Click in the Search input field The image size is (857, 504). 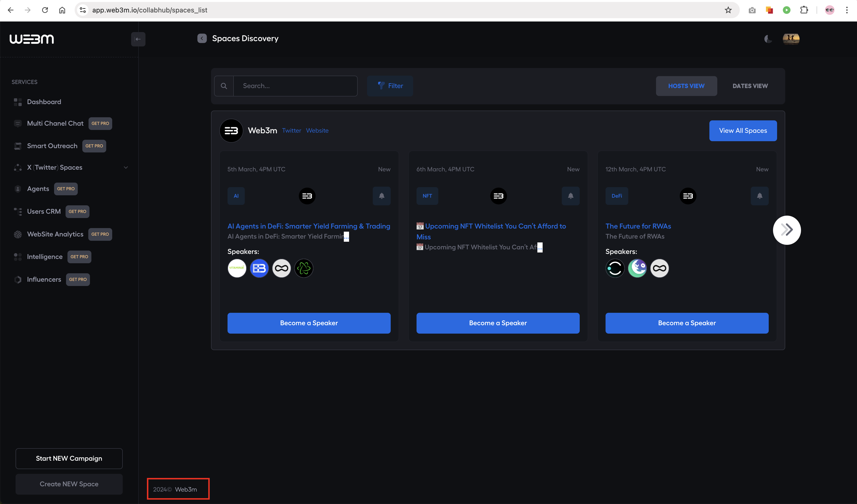click(x=295, y=86)
